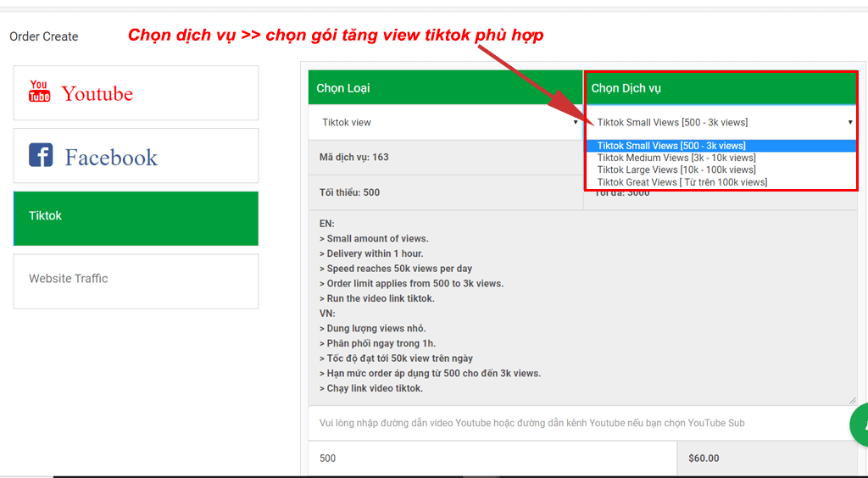This screenshot has width=868, height=478.
Task: Click 'Tốc độ đạt tới 50k view trên ngày'
Action: point(397,358)
